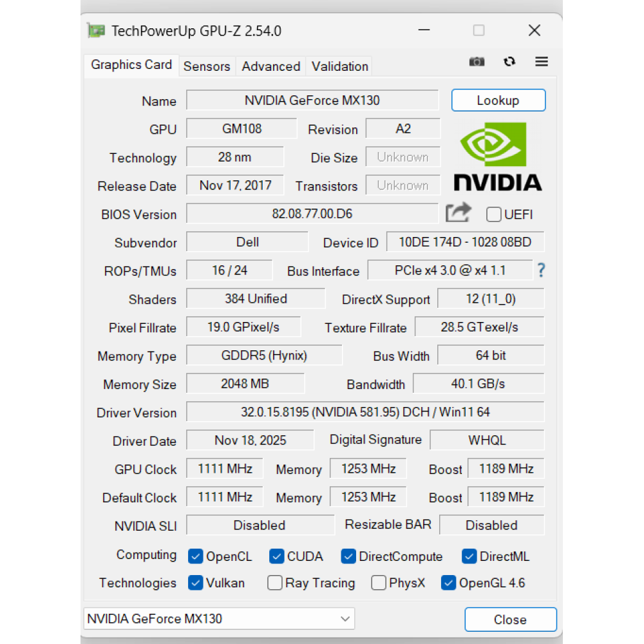
Task: Click the refresh arrows icon
Action: (x=509, y=62)
